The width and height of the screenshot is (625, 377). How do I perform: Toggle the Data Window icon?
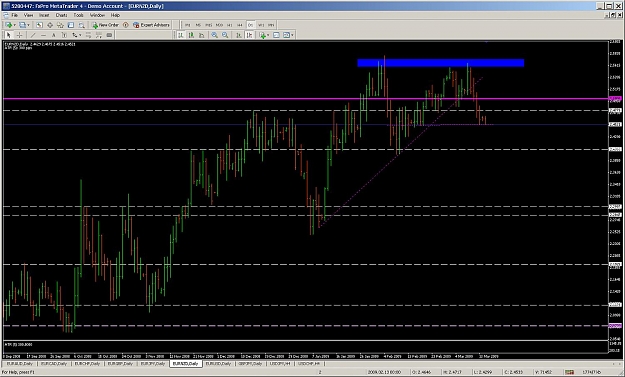[x=50, y=25]
